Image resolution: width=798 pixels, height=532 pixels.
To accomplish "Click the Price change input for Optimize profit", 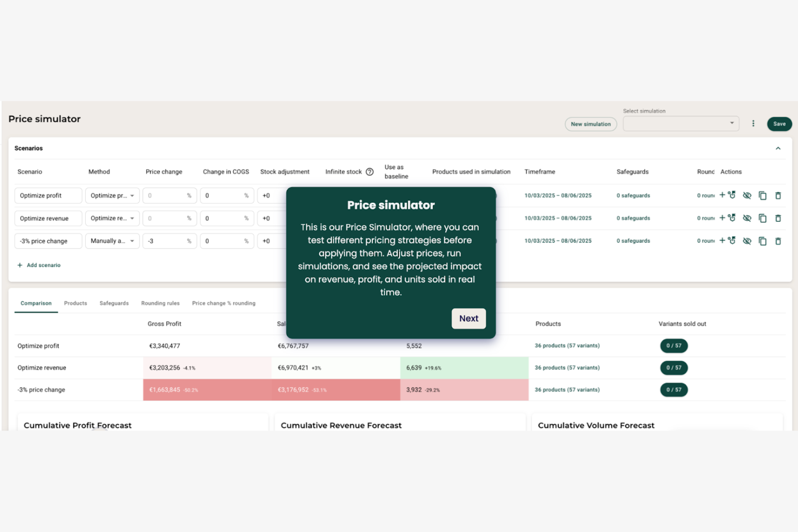I will pyautogui.click(x=169, y=195).
